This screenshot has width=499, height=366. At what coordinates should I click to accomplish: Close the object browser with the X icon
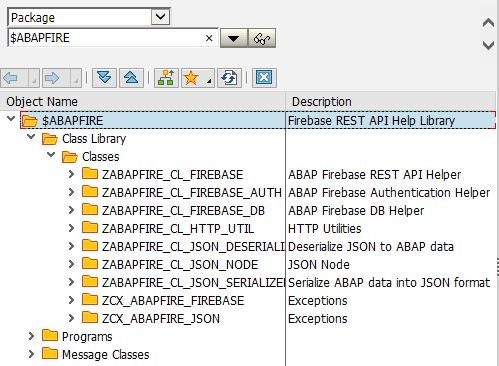tap(264, 78)
